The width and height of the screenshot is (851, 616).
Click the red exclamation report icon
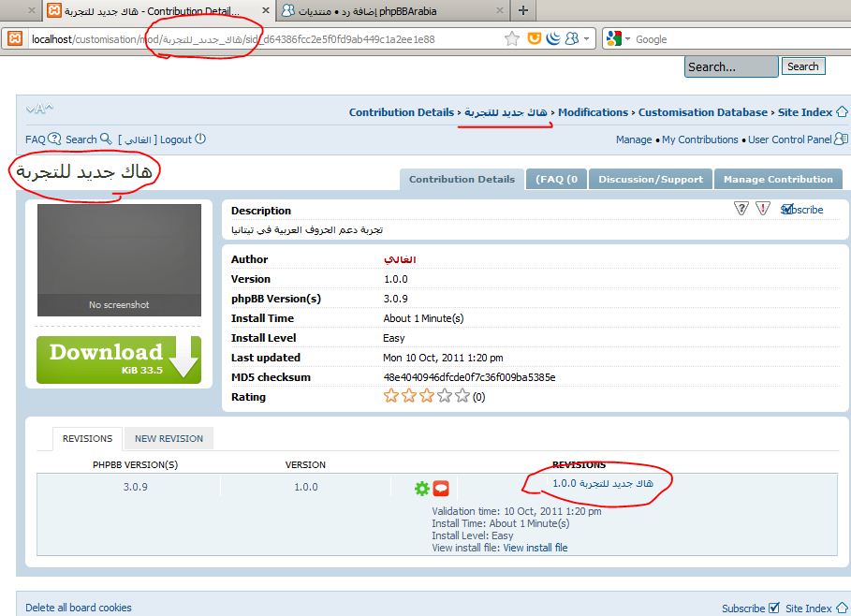click(x=763, y=209)
